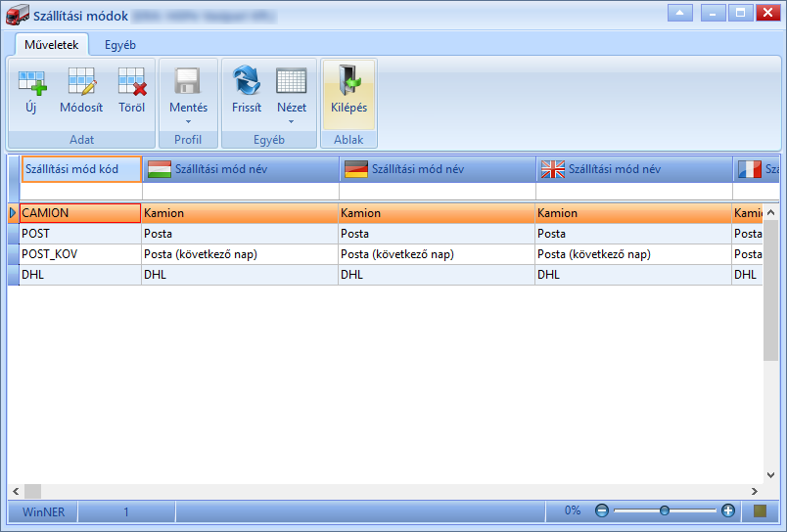
Task: Click the Módosít edit icon
Action: click(x=81, y=82)
